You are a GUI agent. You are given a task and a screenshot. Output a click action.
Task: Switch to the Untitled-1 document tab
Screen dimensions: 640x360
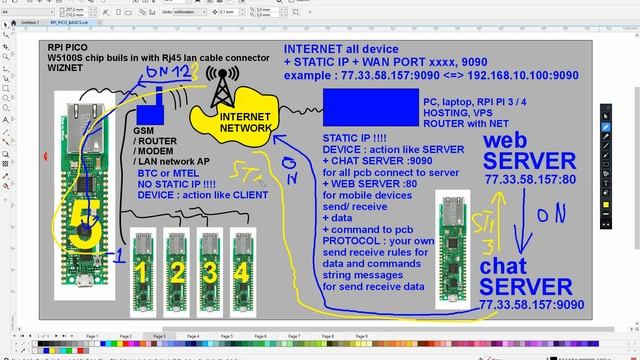[30, 23]
